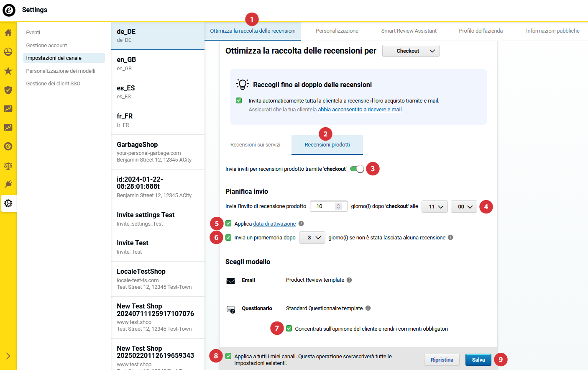Click the Salva button
The width and height of the screenshot is (588, 370).
click(x=478, y=360)
